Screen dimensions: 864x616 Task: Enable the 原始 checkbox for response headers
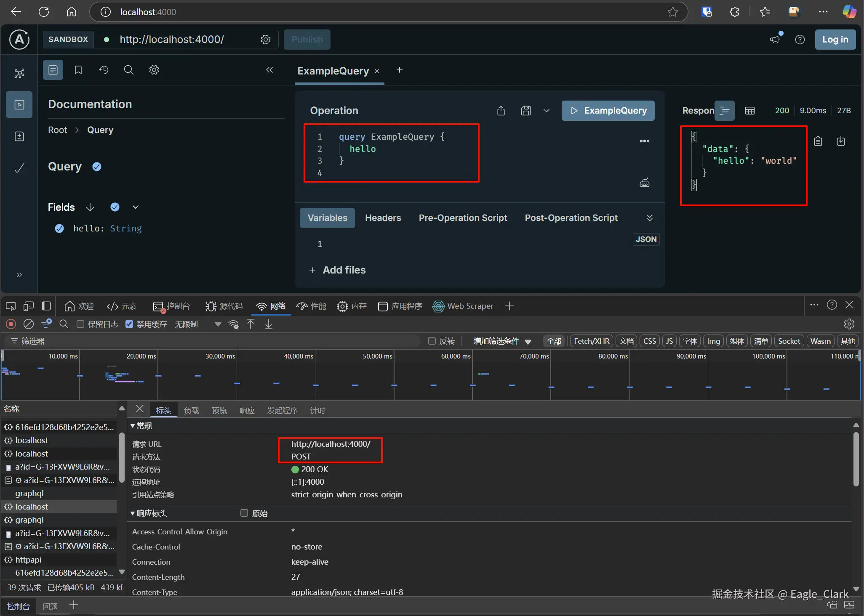(x=244, y=513)
